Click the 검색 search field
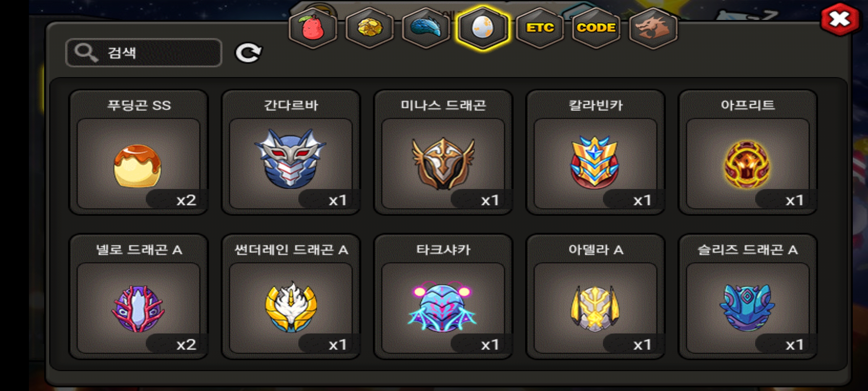Screen dimensions: 868x391 (144, 53)
